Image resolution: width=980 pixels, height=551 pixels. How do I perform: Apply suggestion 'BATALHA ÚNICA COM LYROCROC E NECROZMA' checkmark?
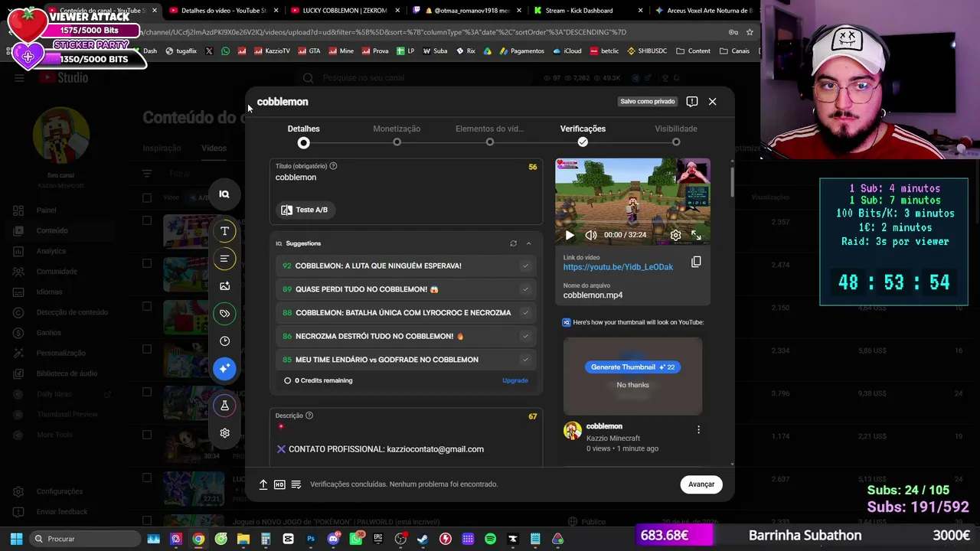pyautogui.click(x=525, y=313)
